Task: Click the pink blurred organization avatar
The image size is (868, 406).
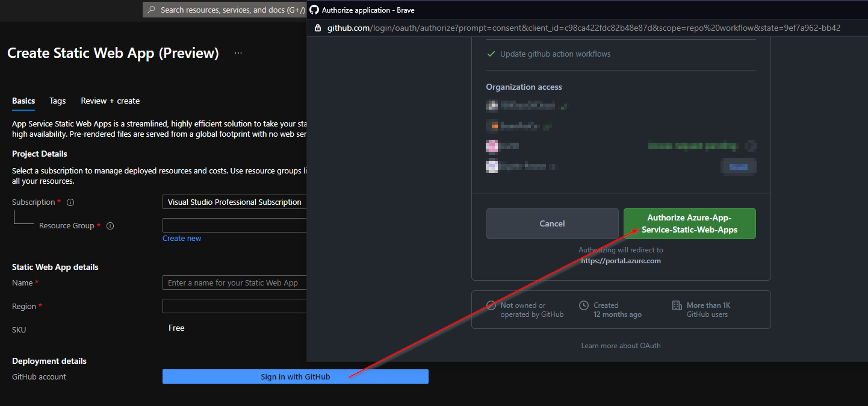Action: point(492,146)
